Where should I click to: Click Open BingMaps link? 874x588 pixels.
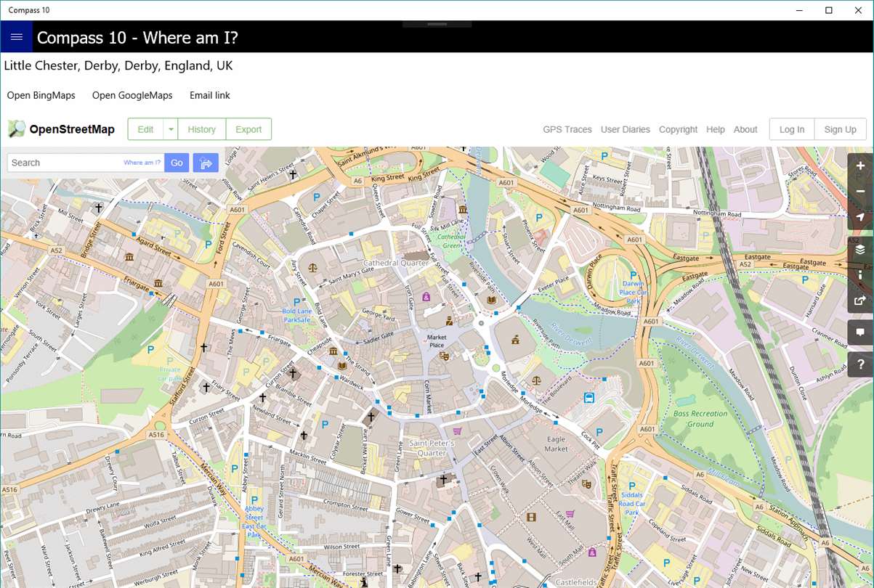pyautogui.click(x=41, y=95)
